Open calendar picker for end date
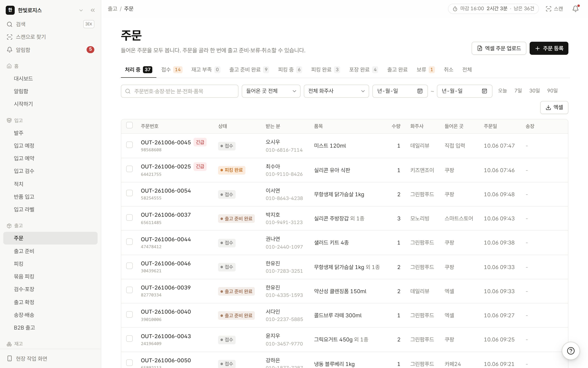 click(484, 91)
